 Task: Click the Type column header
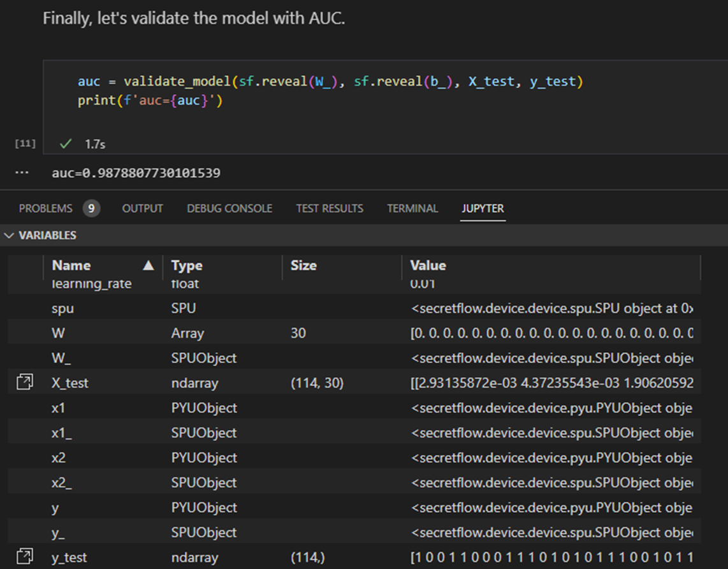coord(186,265)
